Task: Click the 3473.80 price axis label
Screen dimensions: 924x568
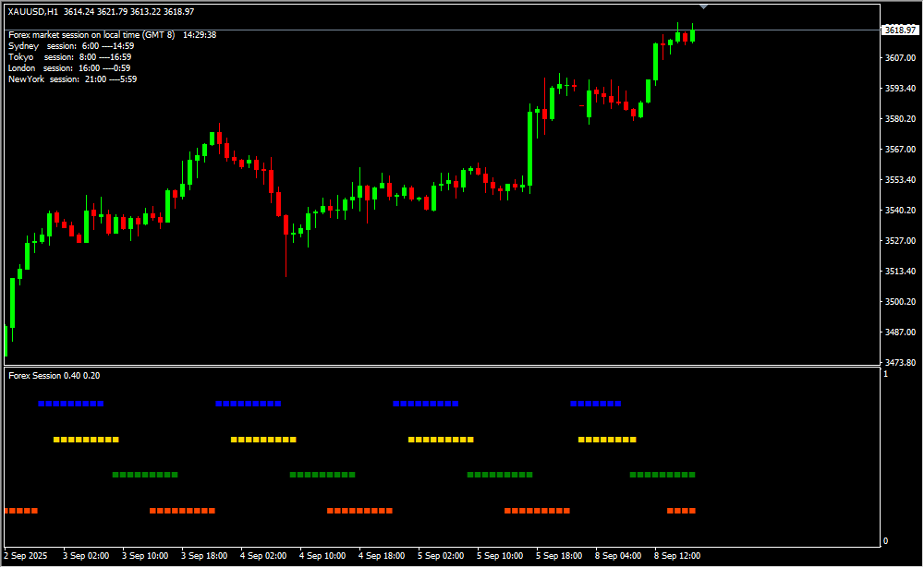Action: [x=900, y=362]
